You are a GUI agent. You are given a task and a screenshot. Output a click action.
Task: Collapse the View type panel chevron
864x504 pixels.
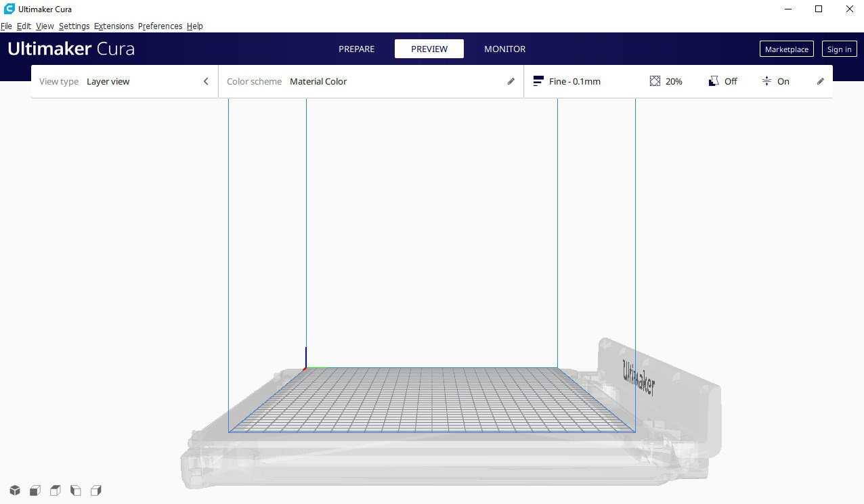point(206,81)
